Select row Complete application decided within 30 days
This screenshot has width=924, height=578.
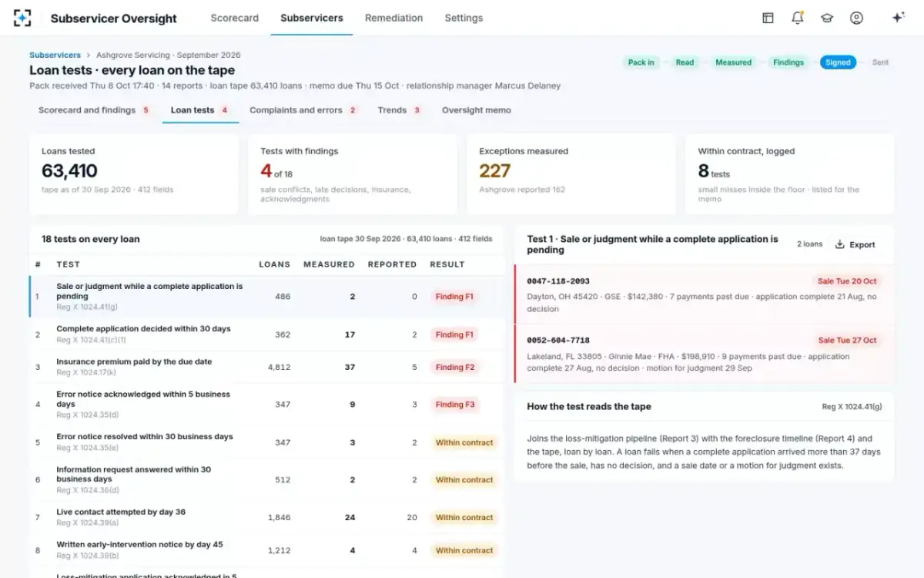266,334
